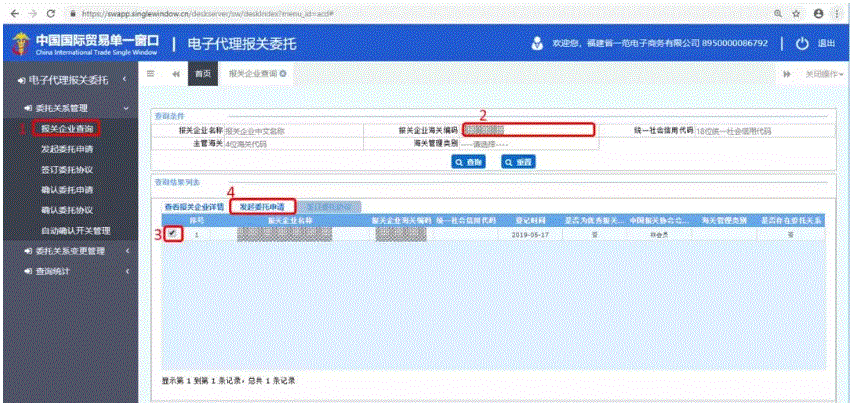Click the 发起委托申请 button above results
The image size is (851, 403).
click(x=262, y=206)
